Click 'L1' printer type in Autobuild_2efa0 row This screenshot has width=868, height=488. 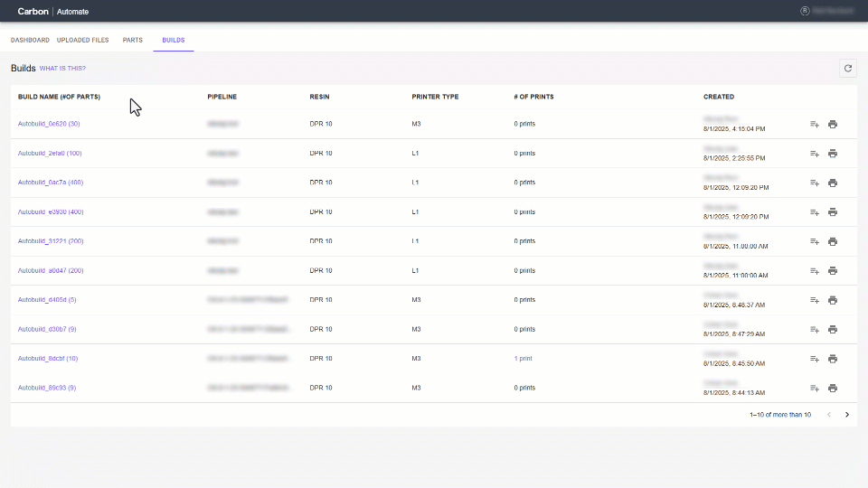[415, 154]
